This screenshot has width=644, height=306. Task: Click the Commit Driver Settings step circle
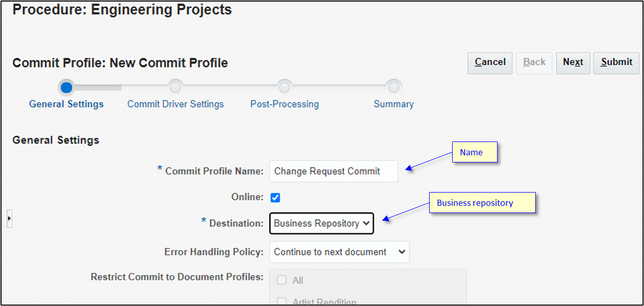tap(176, 87)
